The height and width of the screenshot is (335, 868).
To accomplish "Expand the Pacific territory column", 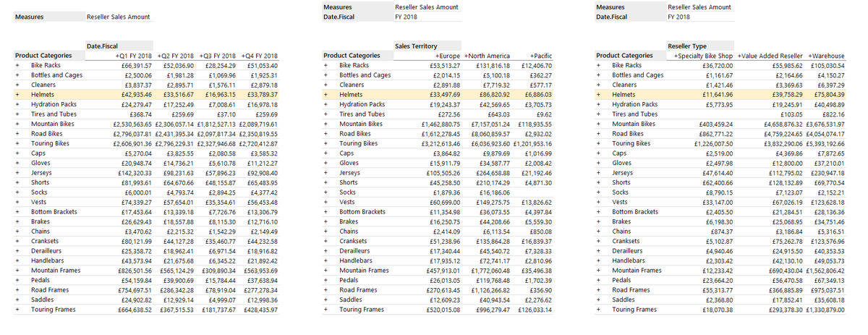I will click(x=532, y=56).
